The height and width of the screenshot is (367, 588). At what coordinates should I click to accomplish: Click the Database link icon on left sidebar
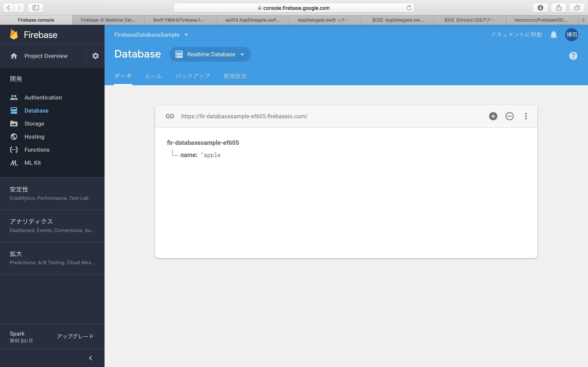pos(13,110)
